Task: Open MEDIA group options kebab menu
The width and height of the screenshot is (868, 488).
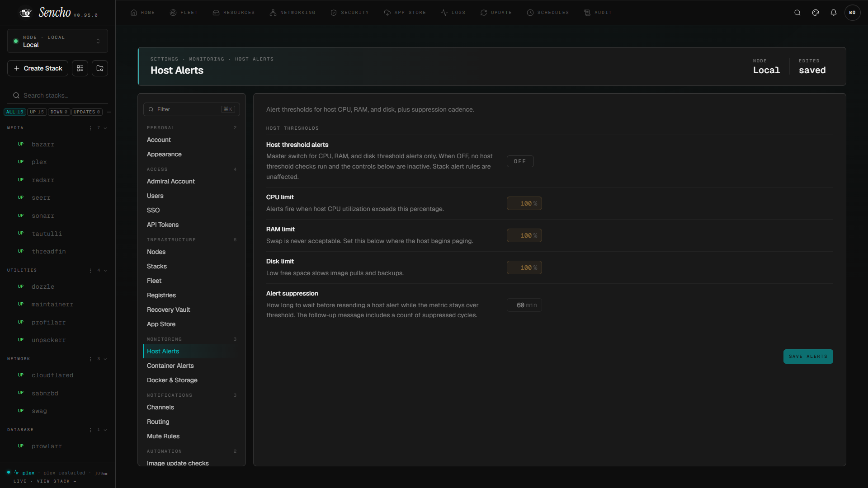Action: [x=90, y=128]
